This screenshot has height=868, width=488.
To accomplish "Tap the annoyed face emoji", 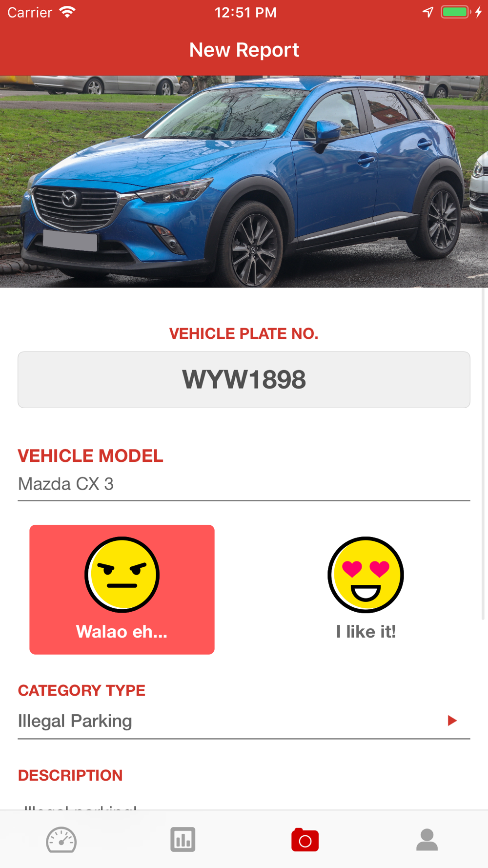I will (122, 575).
